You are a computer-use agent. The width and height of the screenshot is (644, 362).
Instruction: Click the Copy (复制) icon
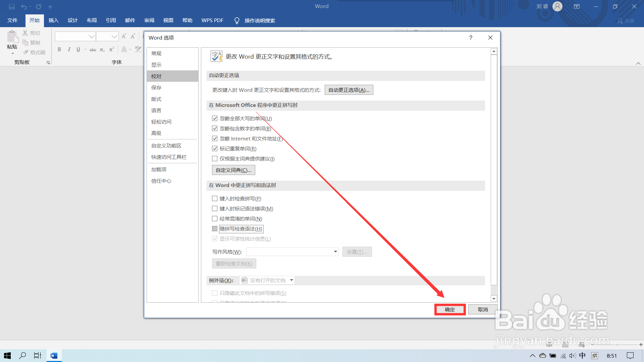(25, 43)
